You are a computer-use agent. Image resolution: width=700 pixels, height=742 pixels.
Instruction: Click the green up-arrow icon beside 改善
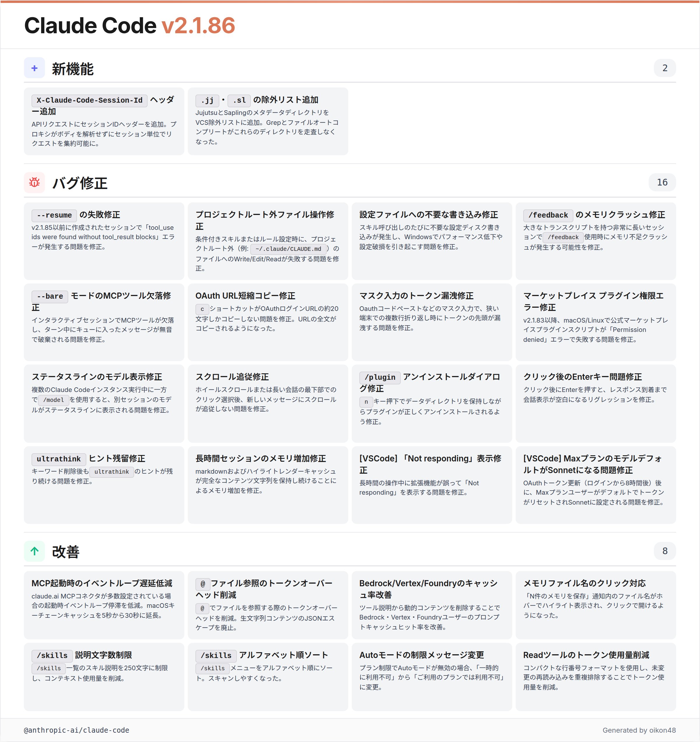(34, 551)
